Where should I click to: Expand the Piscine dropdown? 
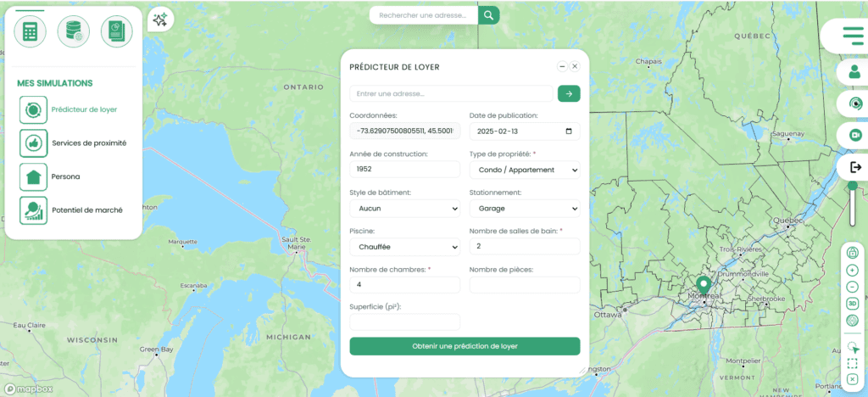(404, 247)
